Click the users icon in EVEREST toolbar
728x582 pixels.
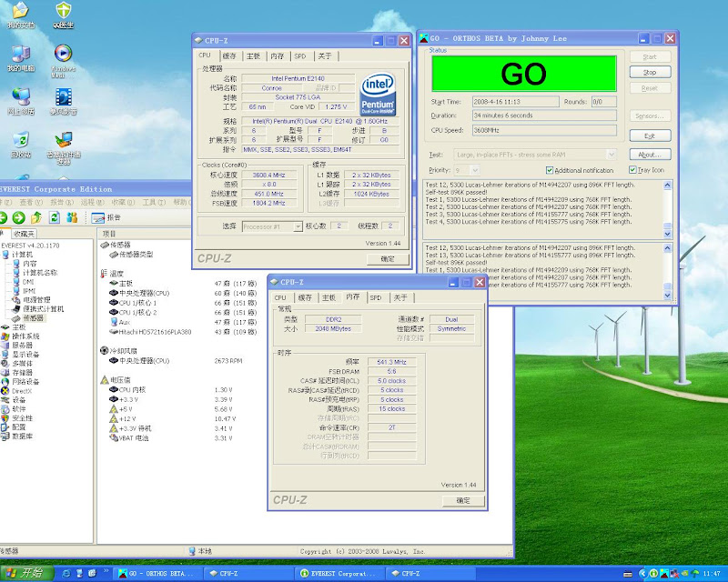[73, 217]
